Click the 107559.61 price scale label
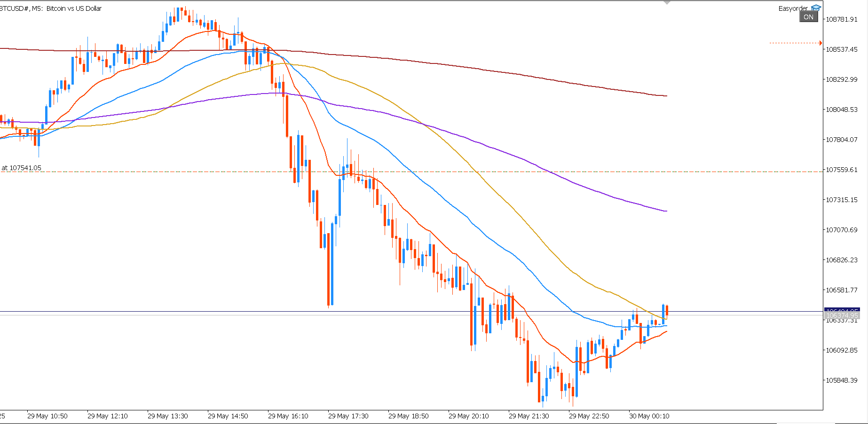This screenshot has width=868, height=424. (842, 170)
